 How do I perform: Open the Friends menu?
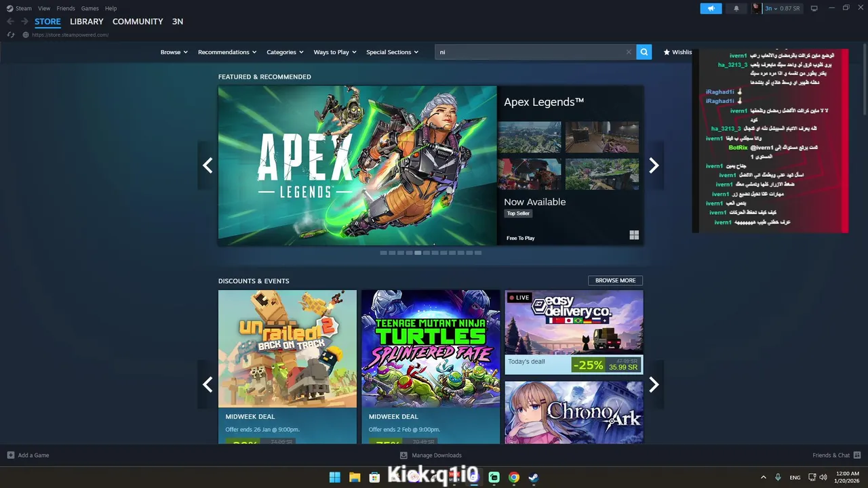[x=66, y=8]
